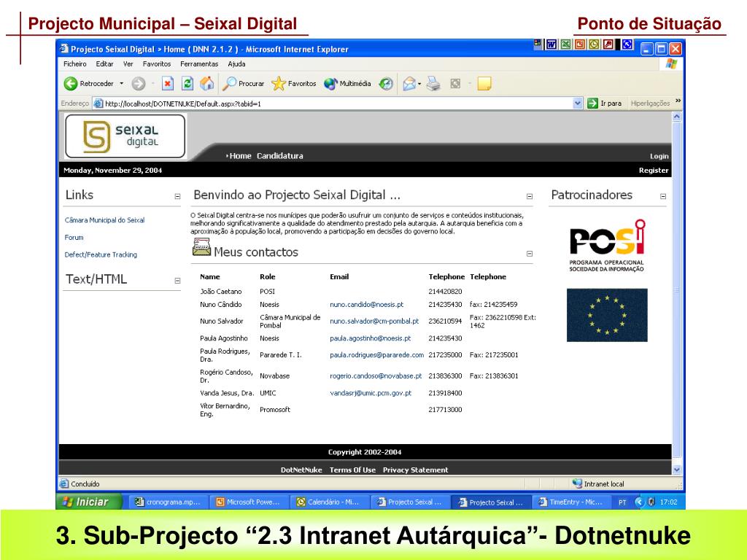The height and width of the screenshot is (560, 747).
Task: Print the page using the printer icon
Action: (433, 84)
